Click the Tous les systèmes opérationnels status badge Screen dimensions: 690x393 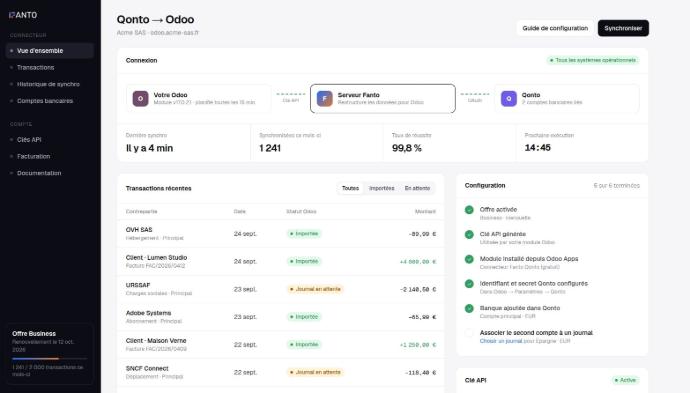593,60
